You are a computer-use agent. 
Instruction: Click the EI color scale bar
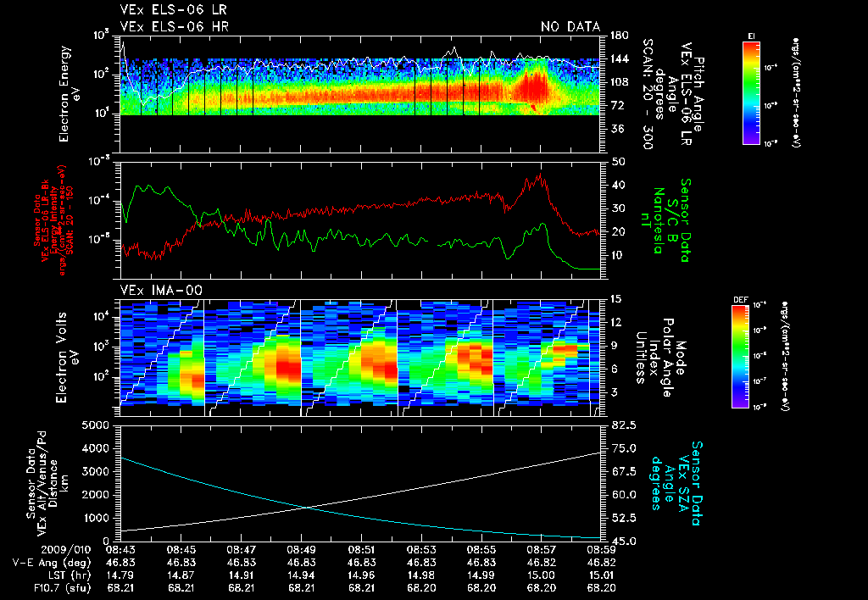coord(751,92)
